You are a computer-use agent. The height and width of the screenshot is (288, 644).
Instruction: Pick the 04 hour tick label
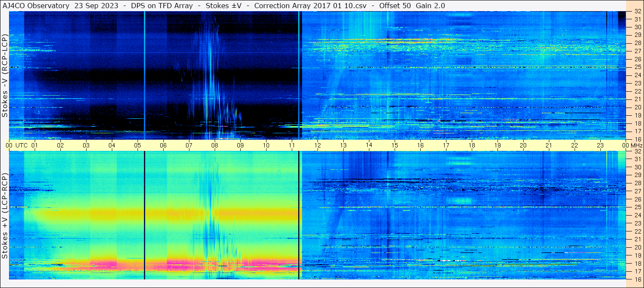pos(112,145)
